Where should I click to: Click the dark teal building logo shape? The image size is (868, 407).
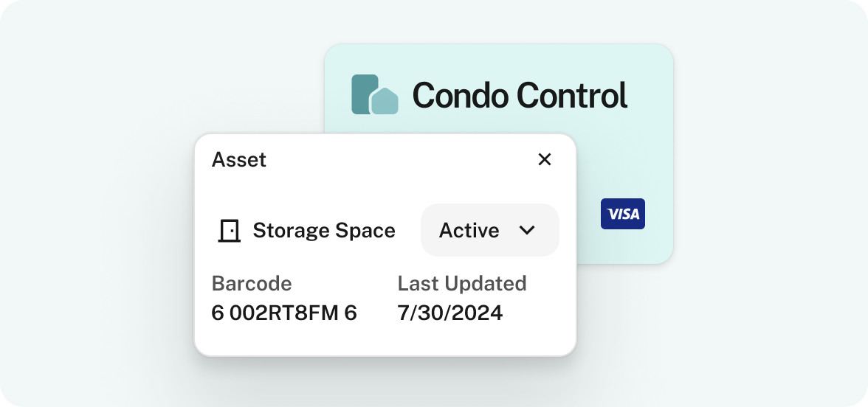click(x=365, y=94)
